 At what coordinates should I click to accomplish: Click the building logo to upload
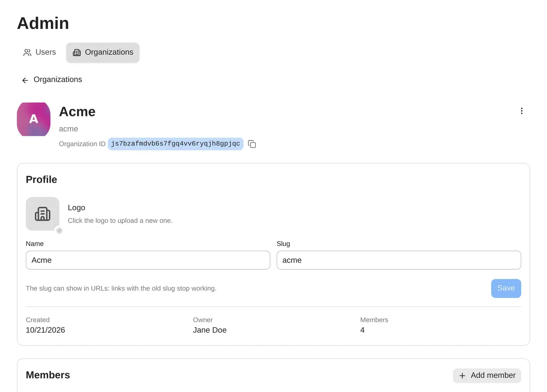[43, 214]
